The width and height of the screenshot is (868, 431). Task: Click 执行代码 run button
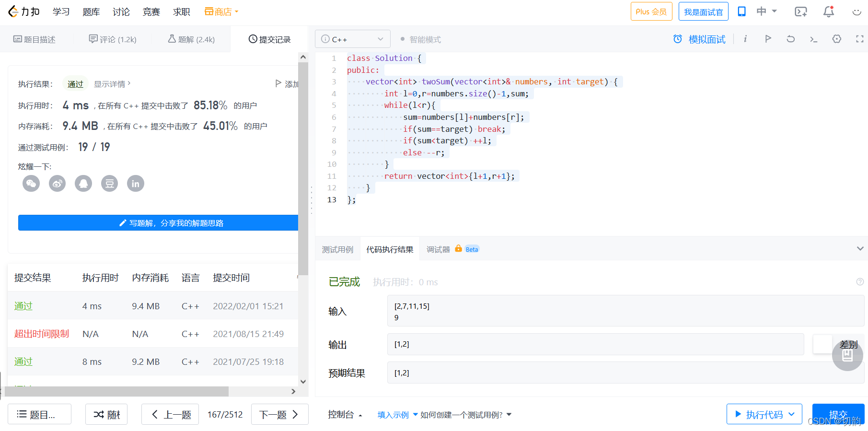point(759,414)
